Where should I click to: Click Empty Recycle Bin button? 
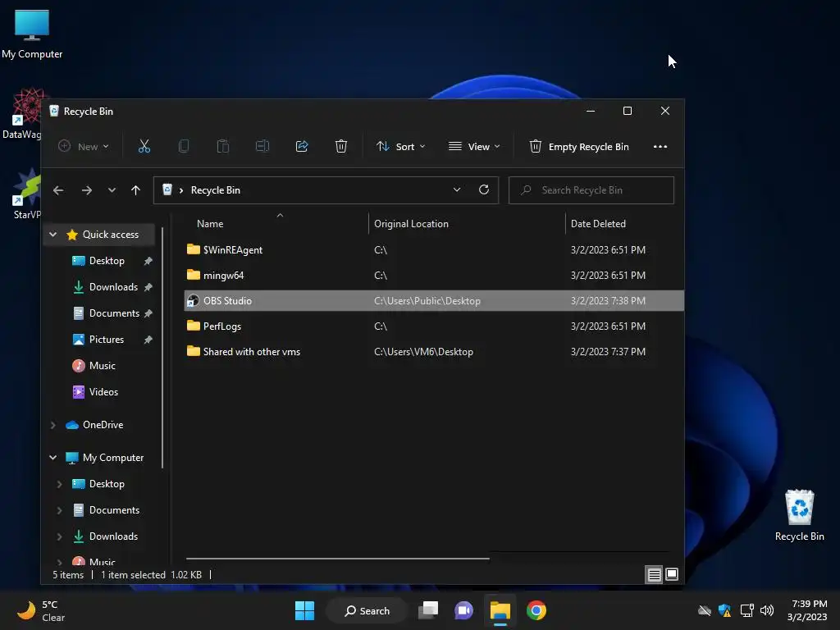pyautogui.click(x=579, y=146)
